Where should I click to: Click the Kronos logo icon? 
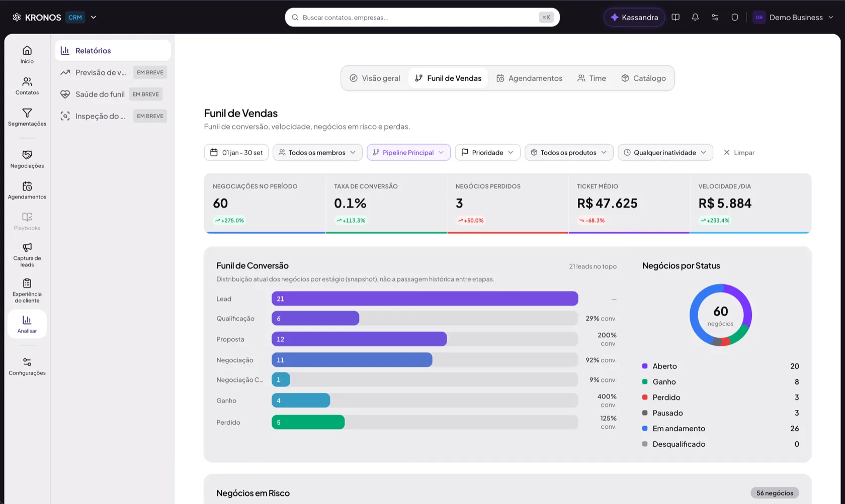[17, 17]
